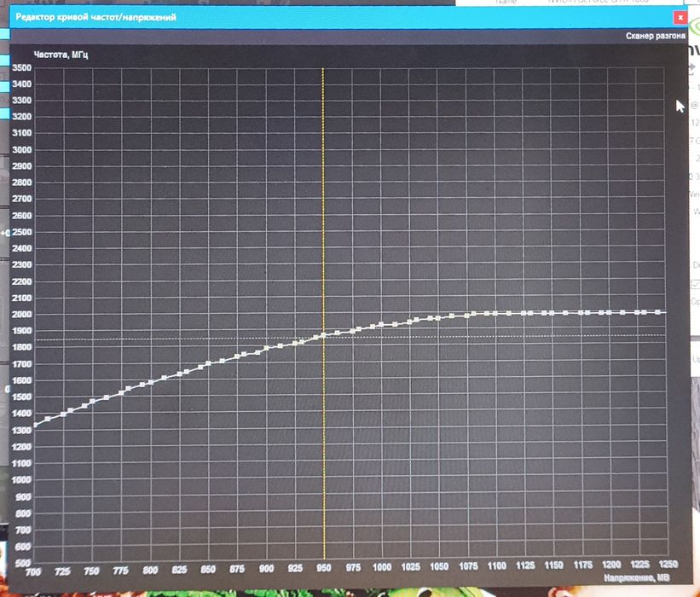Select the curve point at 1000 mV
Viewport: 700px width, 597px height.
pyautogui.click(x=381, y=325)
